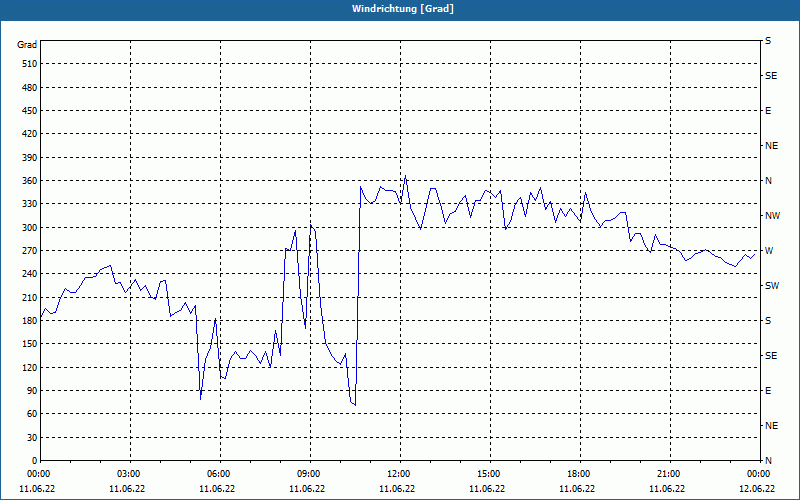Click the 03:00 time label
The image size is (800, 500).
tap(129, 474)
